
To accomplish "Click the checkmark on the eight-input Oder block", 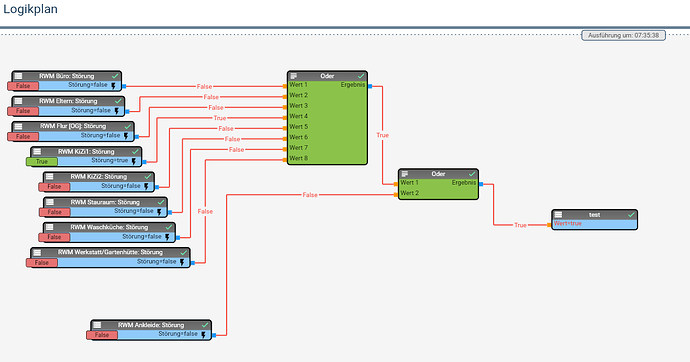I will point(361,76).
